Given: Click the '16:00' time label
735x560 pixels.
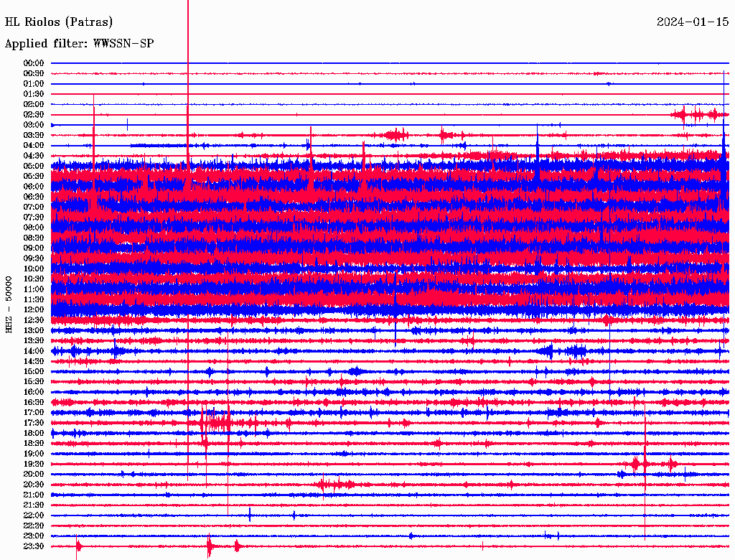Looking at the screenshot, I should [34, 393].
